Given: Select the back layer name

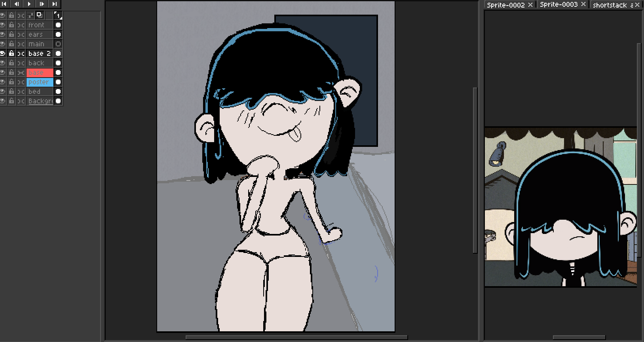Looking at the screenshot, I should tap(40, 63).
